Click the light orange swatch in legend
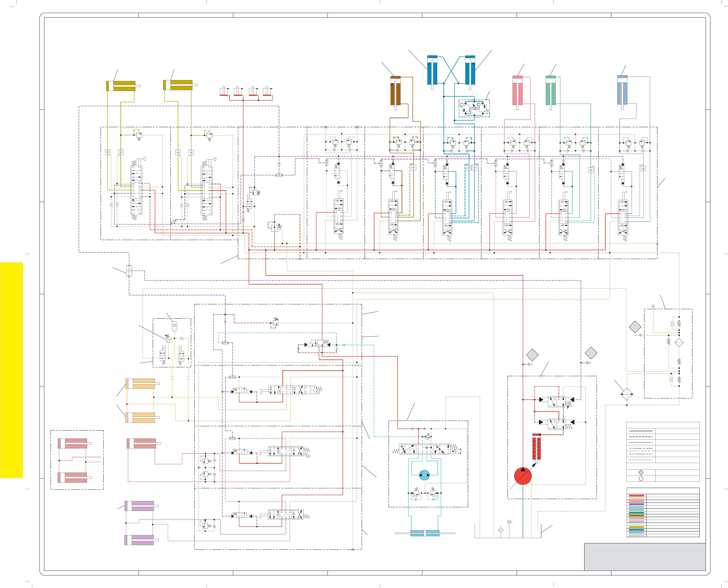 click(636, 499)
